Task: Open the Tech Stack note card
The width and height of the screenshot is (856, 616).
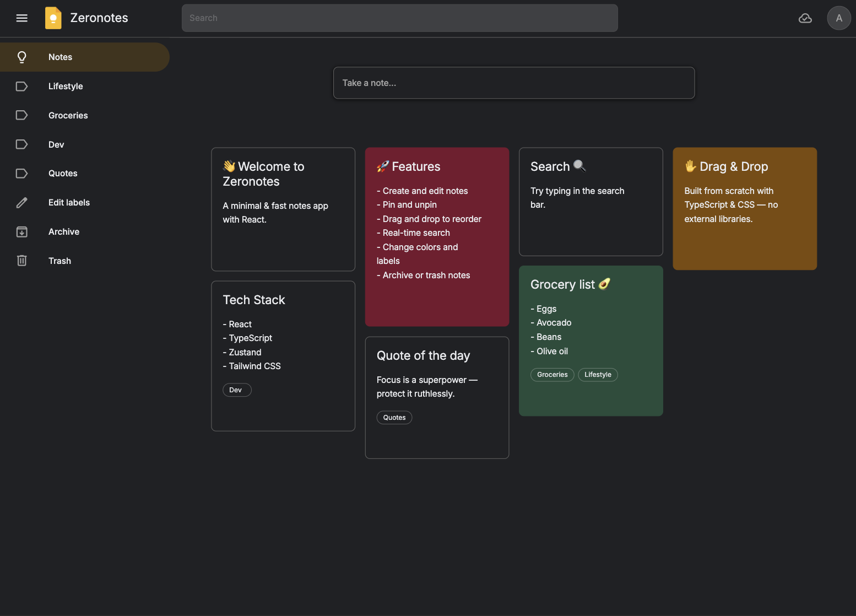Action: click(283, 356)
